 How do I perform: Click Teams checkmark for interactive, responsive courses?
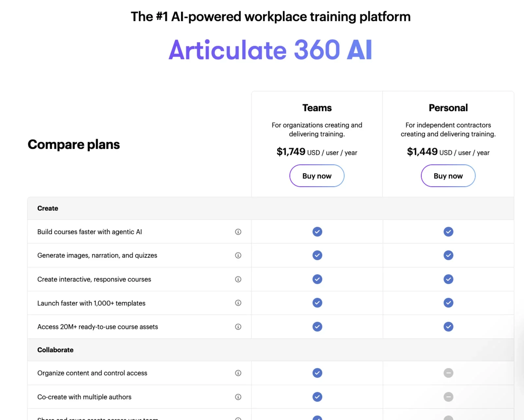[317, 279]
